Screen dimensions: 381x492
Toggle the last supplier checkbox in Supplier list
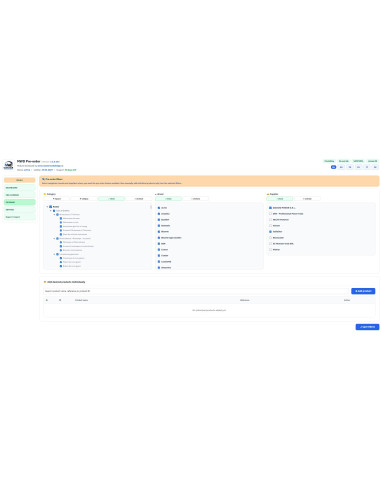click(270, 249)
